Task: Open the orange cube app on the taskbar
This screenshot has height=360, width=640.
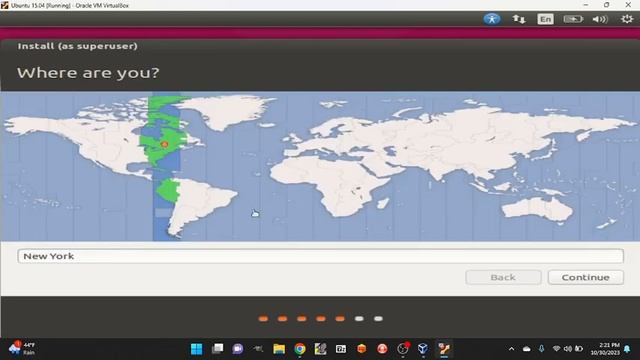Action: [x=362, y=349]
